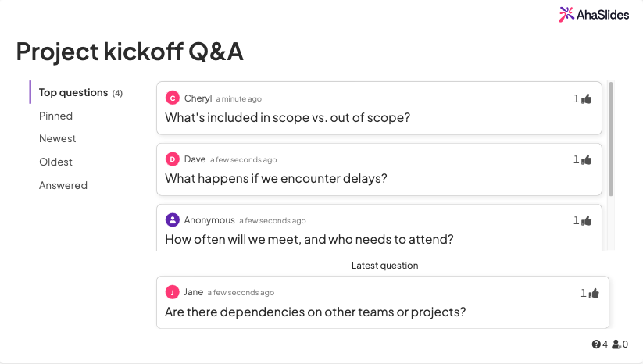
Task: Click the question count icon
Action: (x=596, y=344)
